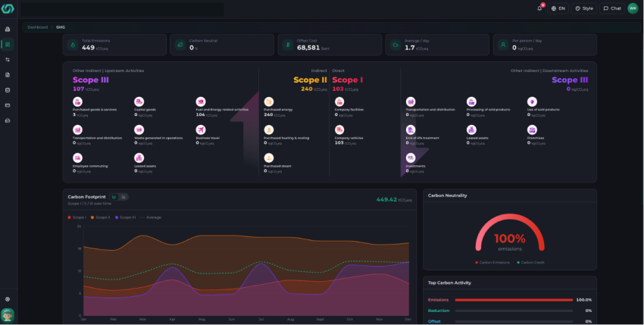Open the Chat button
This screenshot has height=325, width=644.
(x=612, y=8)
